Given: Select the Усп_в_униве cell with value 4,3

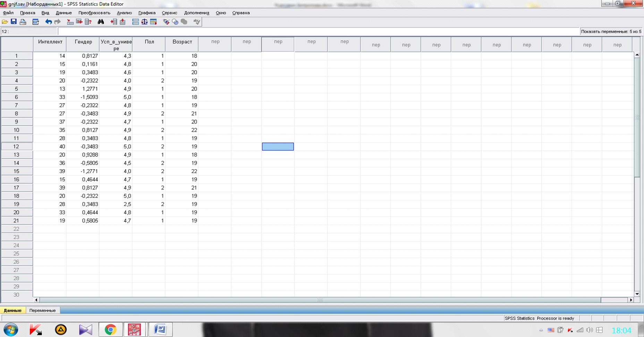Looking at the screenshot, I should 116,56.
